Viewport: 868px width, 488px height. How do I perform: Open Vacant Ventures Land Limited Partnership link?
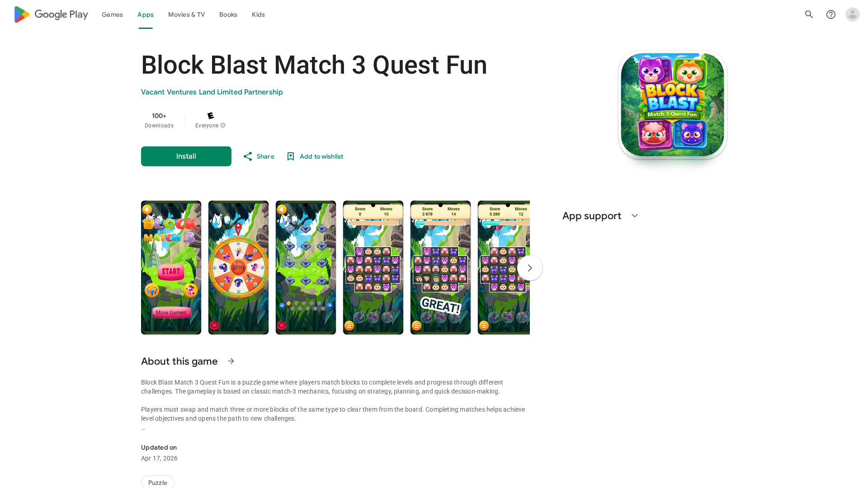[212, 92]
